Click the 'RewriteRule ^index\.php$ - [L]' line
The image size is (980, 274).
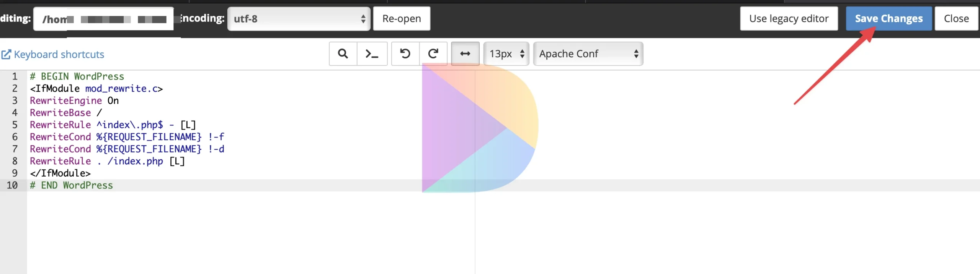[x=113, y=125]
